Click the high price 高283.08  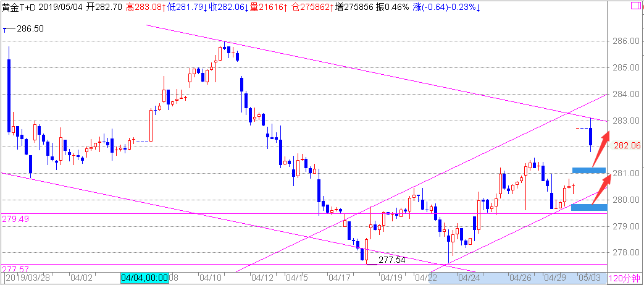tap(143, 7)
